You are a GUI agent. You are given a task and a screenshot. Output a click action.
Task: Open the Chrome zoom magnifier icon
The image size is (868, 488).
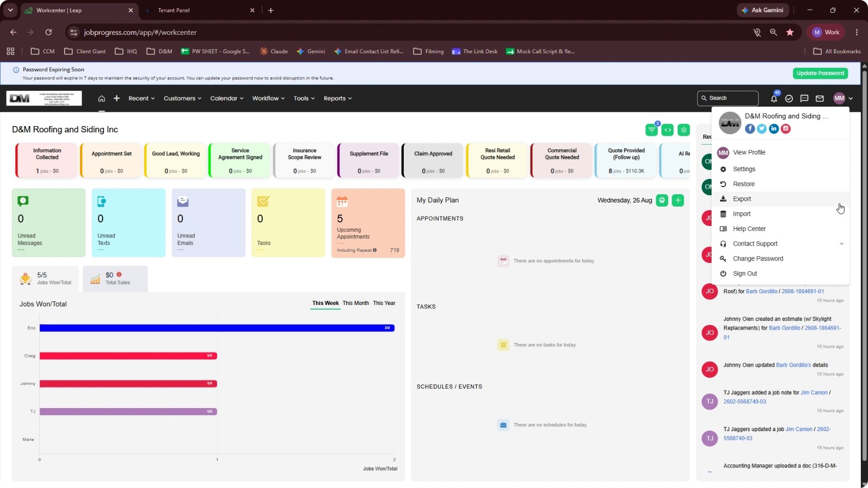pyautogui.click(x=774, y=32)
